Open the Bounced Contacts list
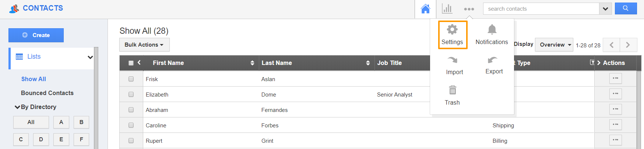 click(x=47, y=93)
